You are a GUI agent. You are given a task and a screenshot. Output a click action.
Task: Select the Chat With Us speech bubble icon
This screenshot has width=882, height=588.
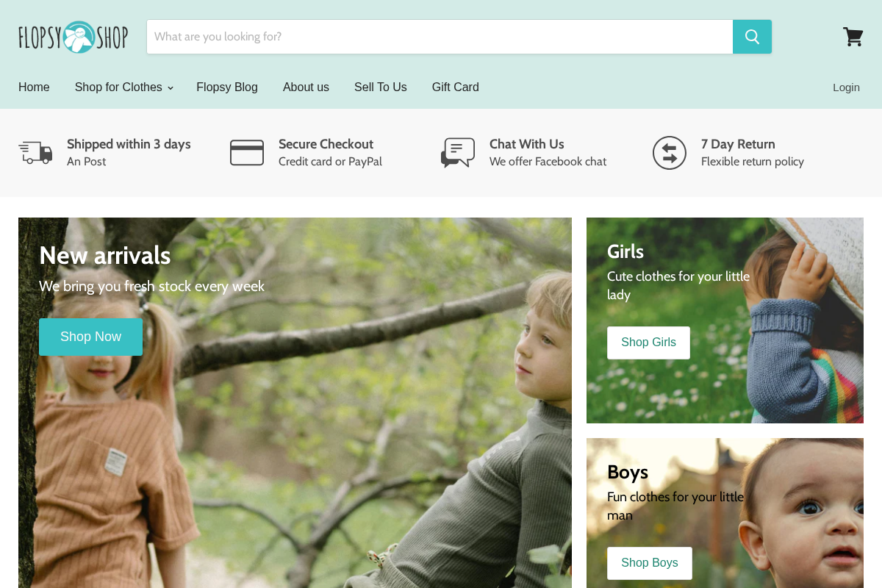457,152
